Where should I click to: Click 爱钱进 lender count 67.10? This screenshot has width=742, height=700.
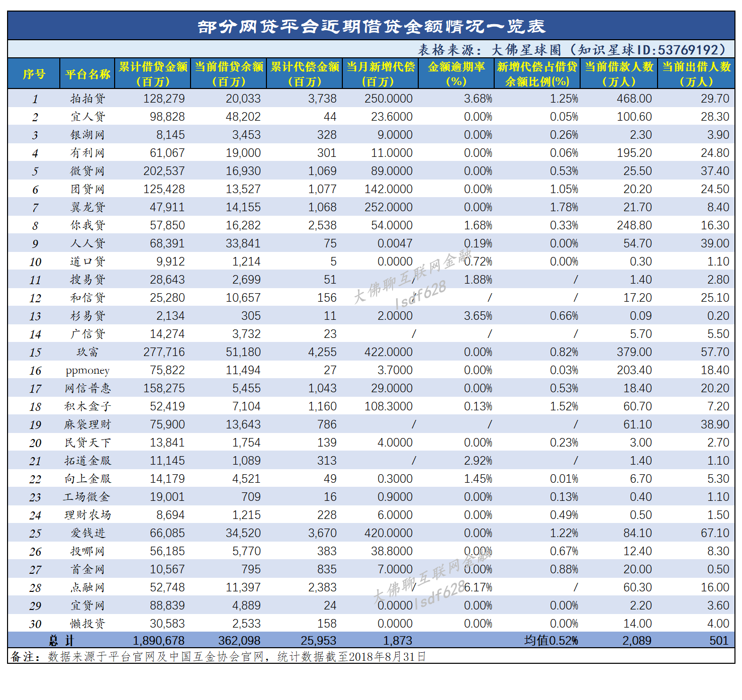[x=715, y=533]
